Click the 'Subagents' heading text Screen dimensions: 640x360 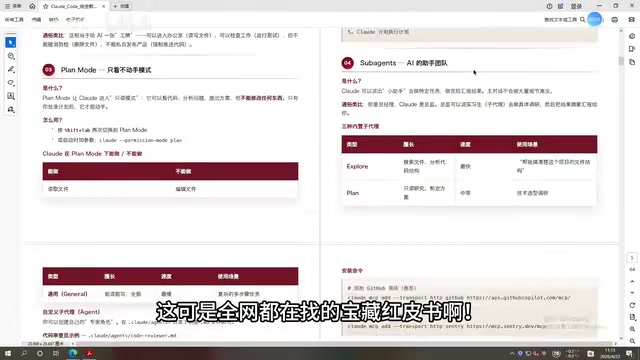point(378,63)
